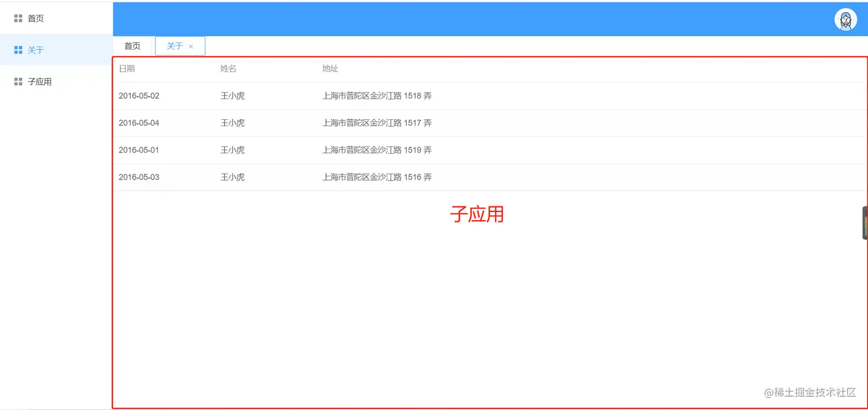The height and width of the screenshot is (410, 868).
Task: Close the 关于 tab with its x icon
Action: (x=191, y=46)
